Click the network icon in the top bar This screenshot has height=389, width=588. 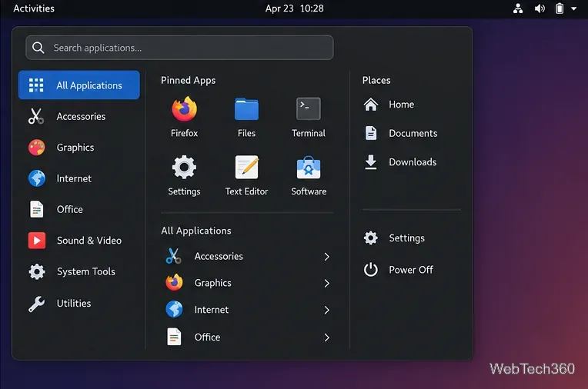tap(518, 8)
